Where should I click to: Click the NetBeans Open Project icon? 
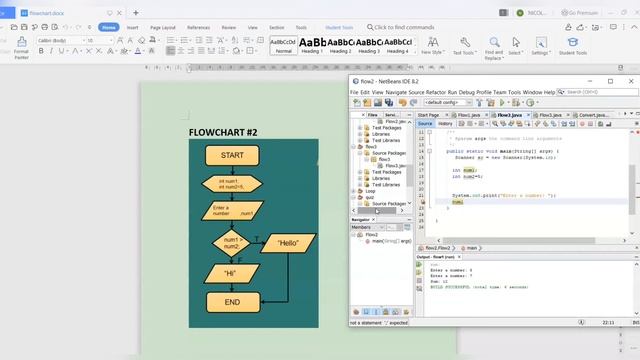(x=378, y=102)
